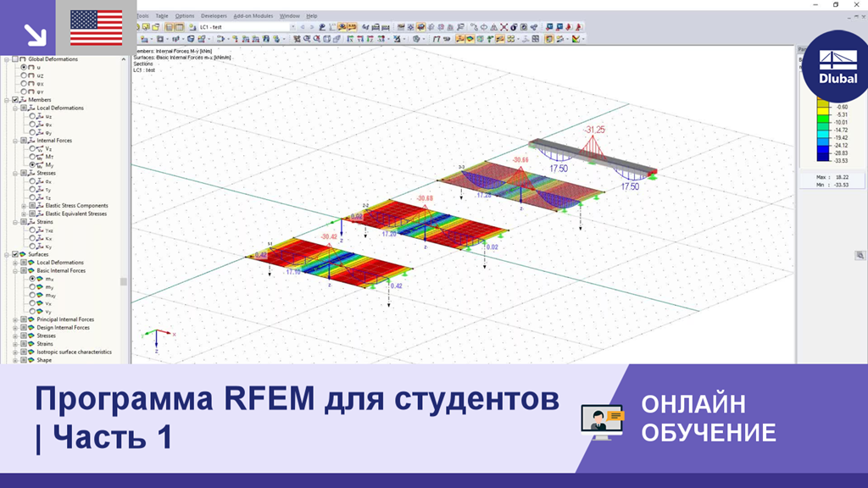
Task: Check the Global Deformations checkbox
Action: (15, 59)
